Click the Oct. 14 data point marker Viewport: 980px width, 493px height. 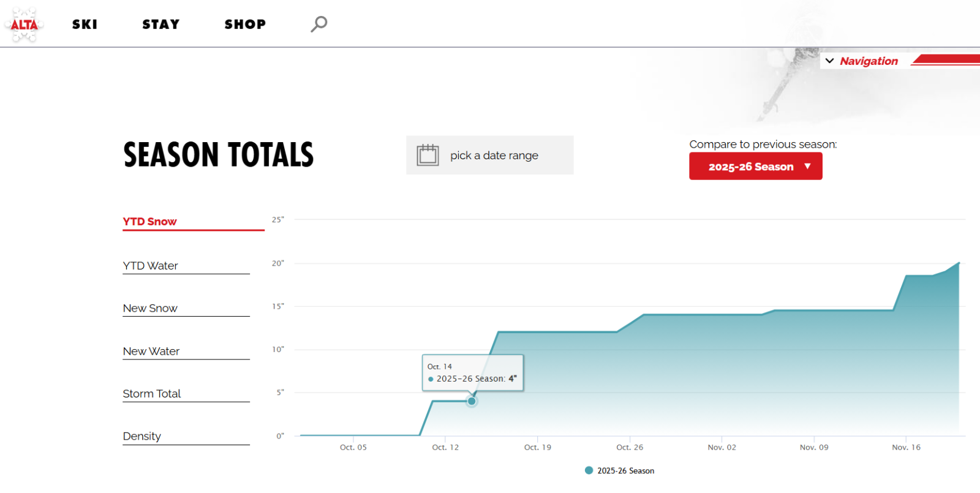(x=472, y=401)
